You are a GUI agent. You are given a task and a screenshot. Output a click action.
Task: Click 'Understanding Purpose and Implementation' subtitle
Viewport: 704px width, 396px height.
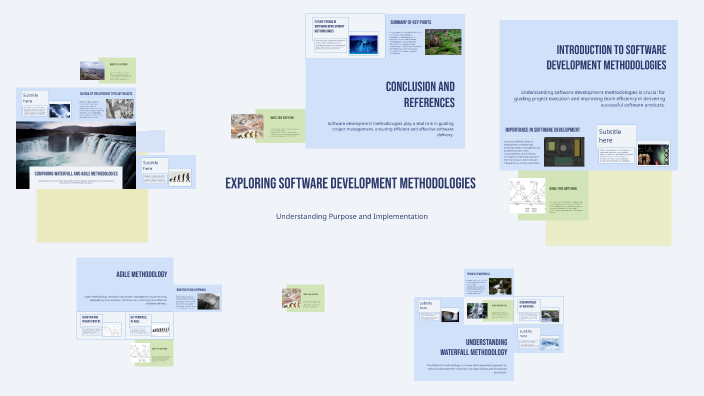point(352,216)
